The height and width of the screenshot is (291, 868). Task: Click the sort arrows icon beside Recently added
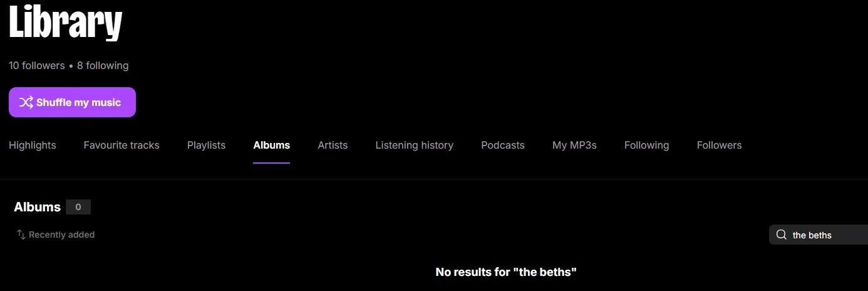[21, 235]
